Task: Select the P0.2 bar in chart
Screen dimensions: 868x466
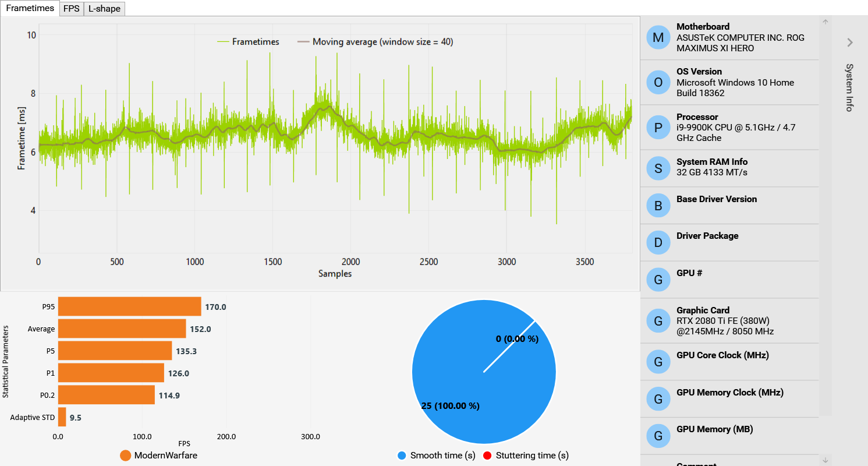Action: click(107, 395)
